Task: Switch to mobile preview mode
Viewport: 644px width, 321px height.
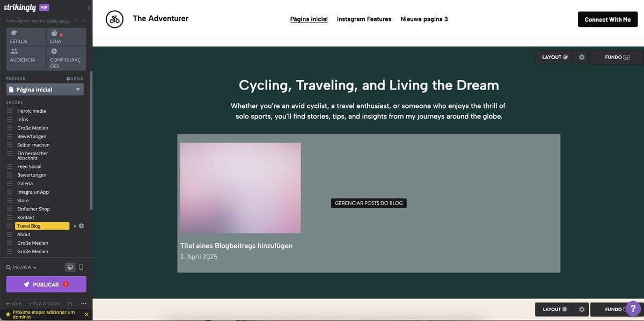Action: [81, 267]
